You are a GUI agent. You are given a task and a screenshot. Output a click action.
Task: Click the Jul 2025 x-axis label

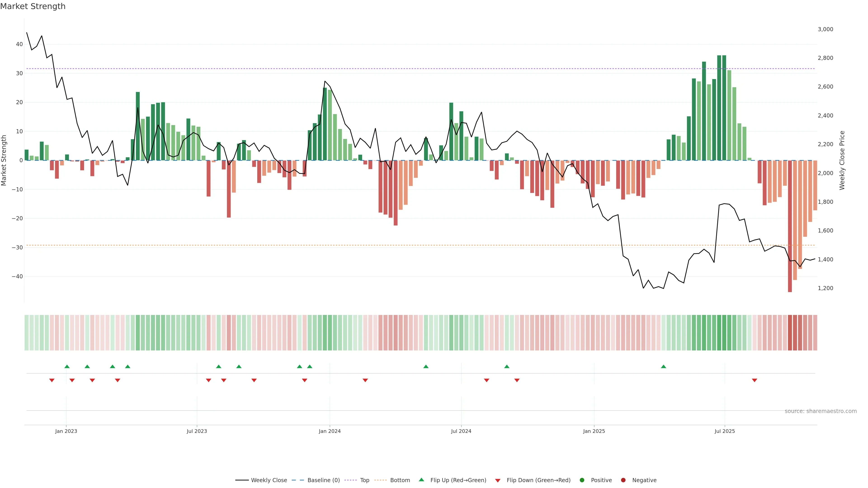point(724,431)
